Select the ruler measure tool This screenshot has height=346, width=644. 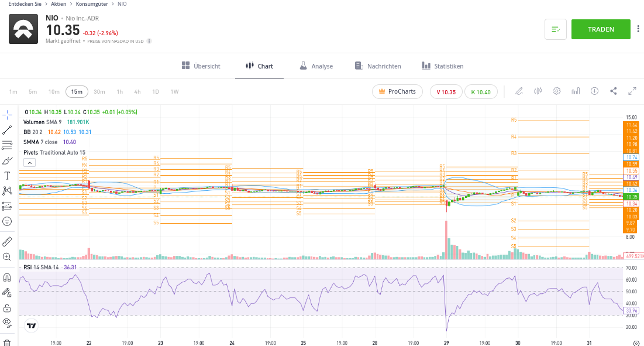coord(7,242)
